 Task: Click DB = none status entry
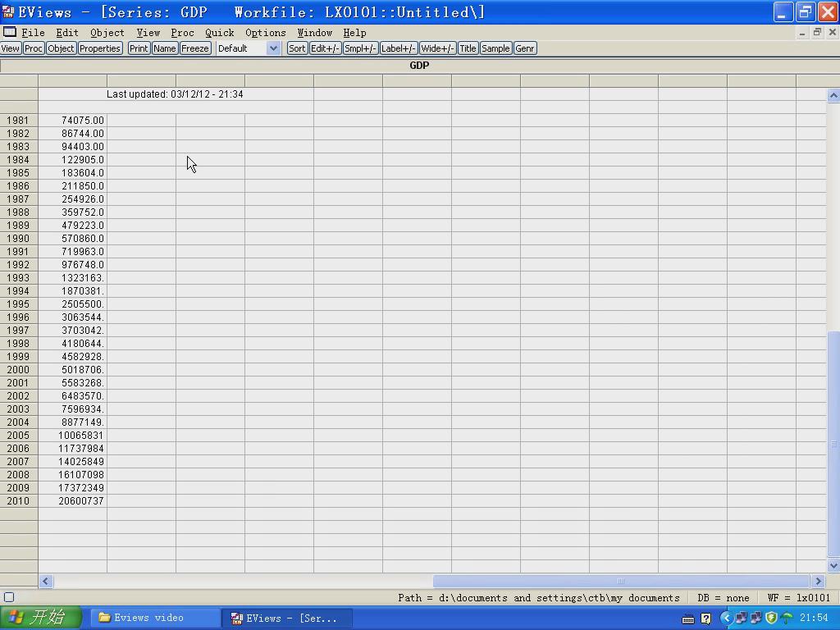[724, 598]
